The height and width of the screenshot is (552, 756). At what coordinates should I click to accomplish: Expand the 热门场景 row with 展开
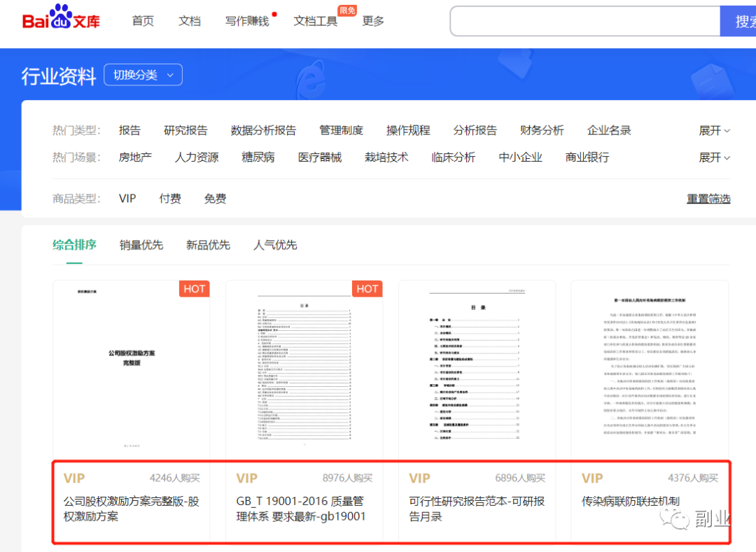(715, 157)
